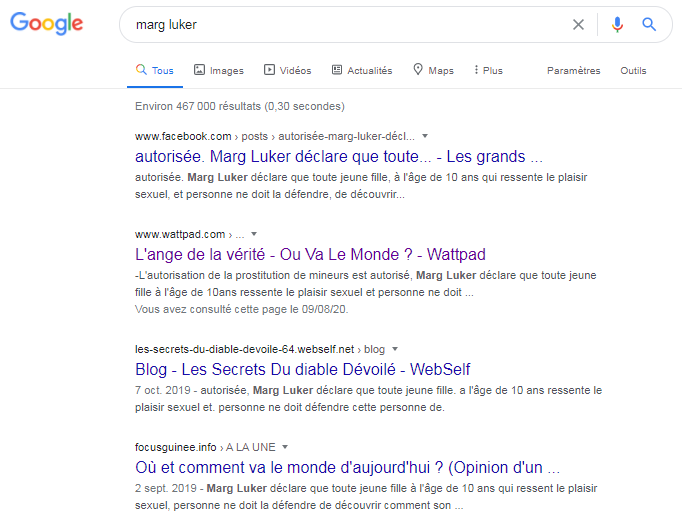Click the Tous tab magnifier icon
This screenshot has height=528, width=682.
click(141, 70)
